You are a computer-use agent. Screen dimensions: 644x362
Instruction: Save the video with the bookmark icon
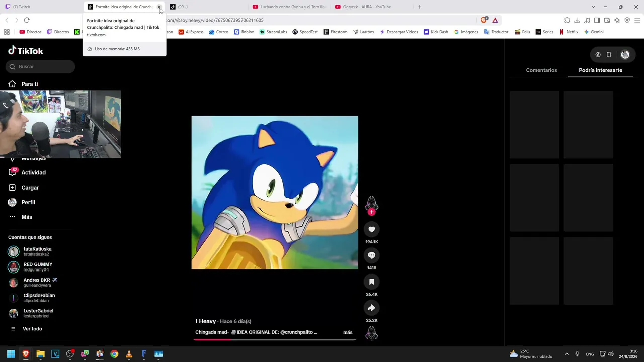[371, 282]
